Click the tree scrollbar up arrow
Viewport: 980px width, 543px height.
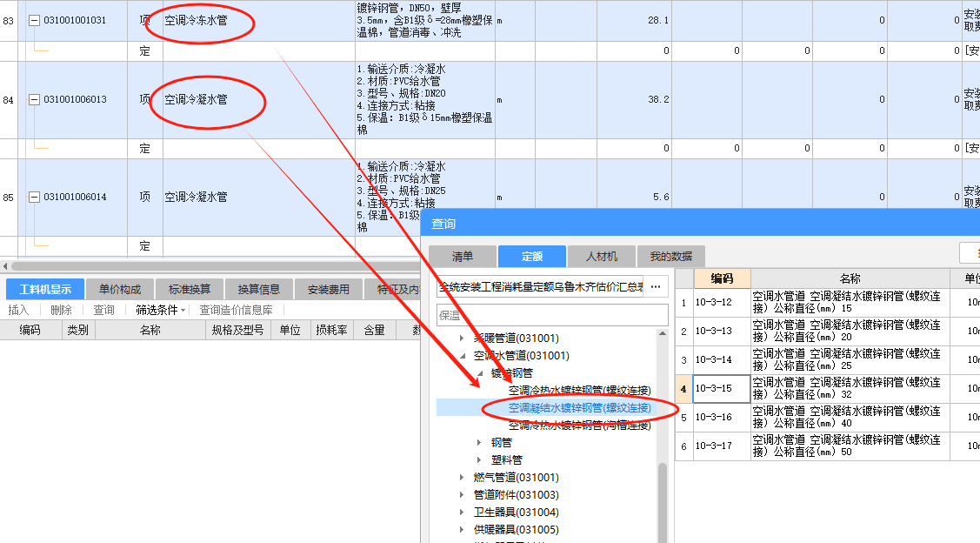[663, 334]
